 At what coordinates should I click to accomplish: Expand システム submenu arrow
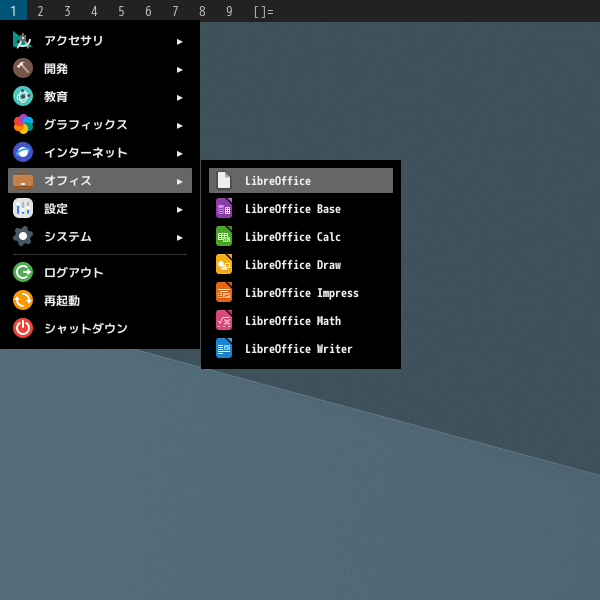(179, 237)
